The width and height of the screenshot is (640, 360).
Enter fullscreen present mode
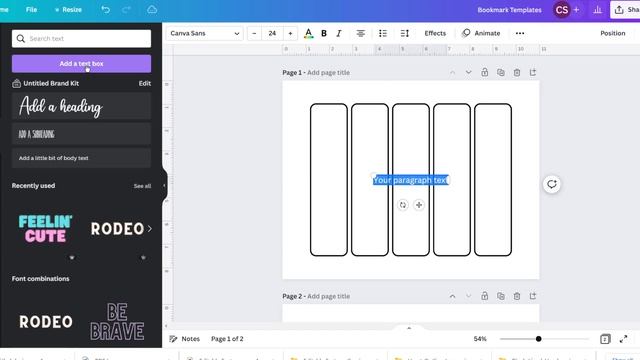[x=623, y=339]
